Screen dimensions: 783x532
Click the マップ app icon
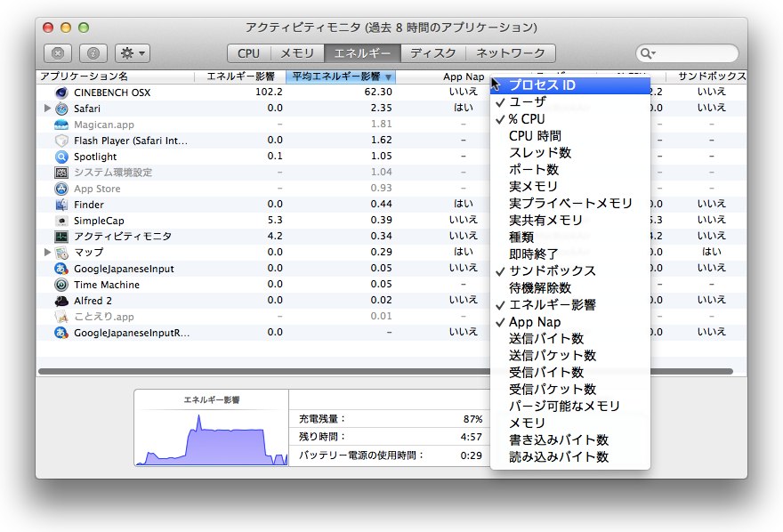coord(61,253)
